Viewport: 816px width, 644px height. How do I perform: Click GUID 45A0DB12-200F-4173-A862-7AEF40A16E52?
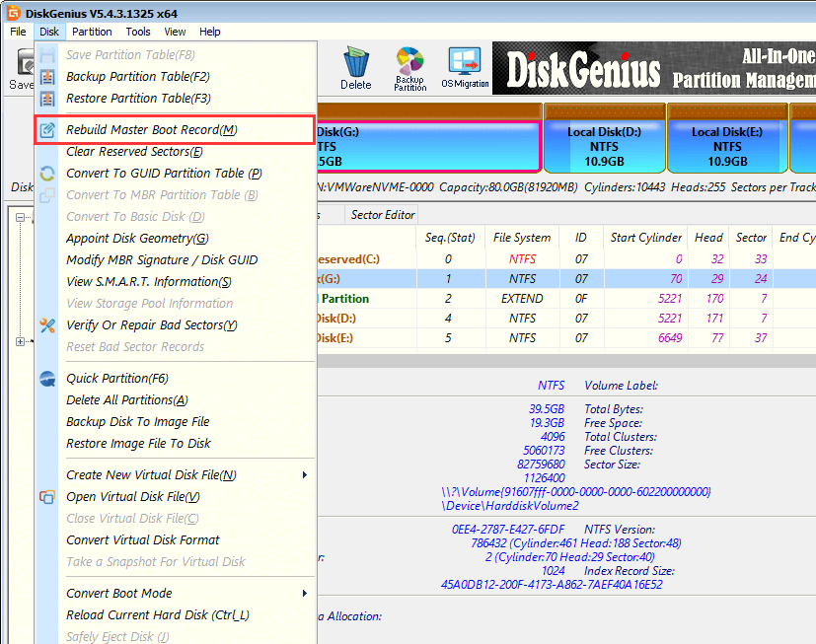point(552,585)
